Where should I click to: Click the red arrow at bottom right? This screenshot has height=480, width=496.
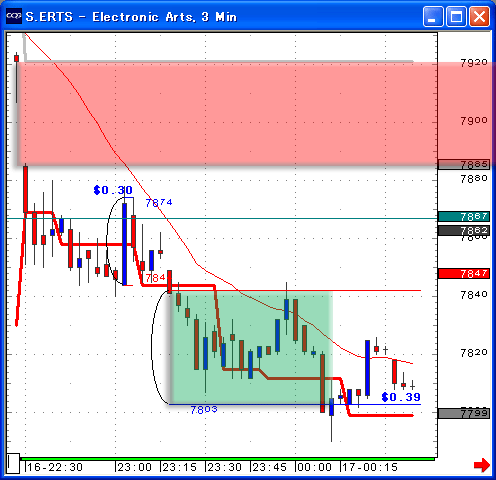(x=482, y=465)
